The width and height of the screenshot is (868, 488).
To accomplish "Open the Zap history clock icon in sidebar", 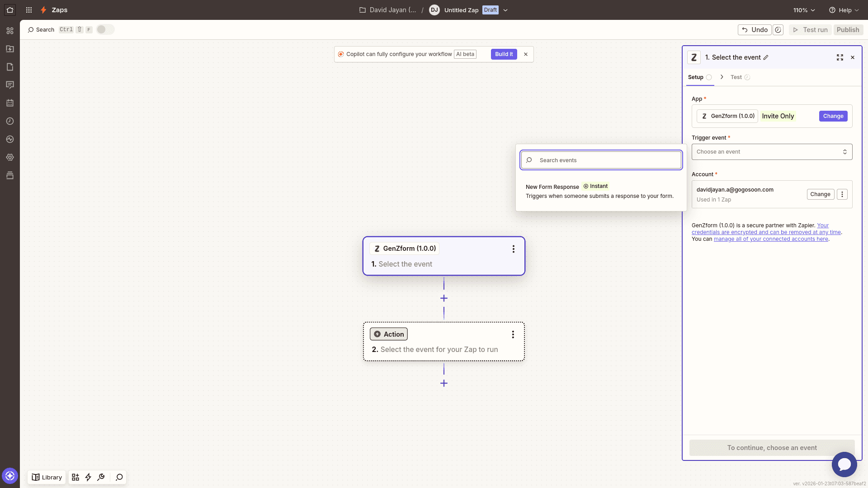I will pyautogui.click(x=10, y=121).
